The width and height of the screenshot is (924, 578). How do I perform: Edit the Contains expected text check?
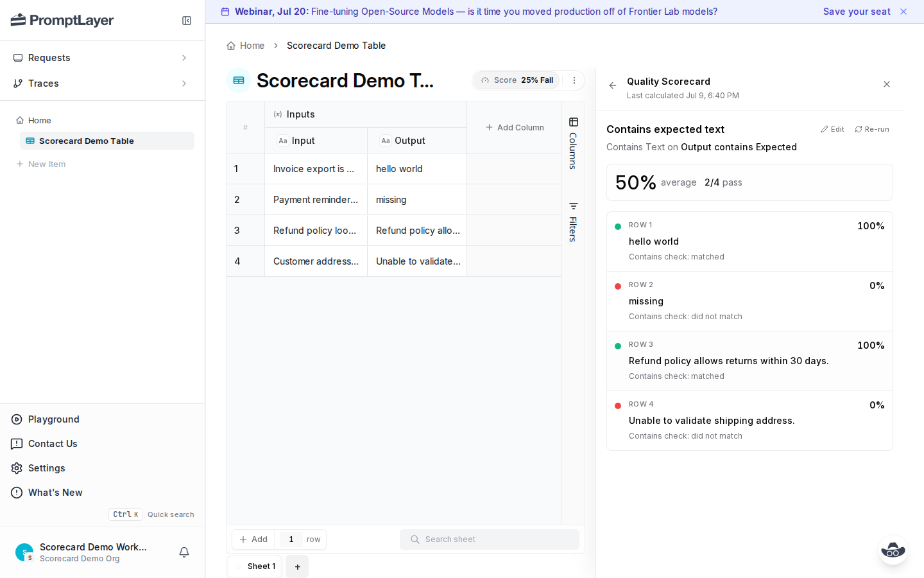tap(832, 129)
